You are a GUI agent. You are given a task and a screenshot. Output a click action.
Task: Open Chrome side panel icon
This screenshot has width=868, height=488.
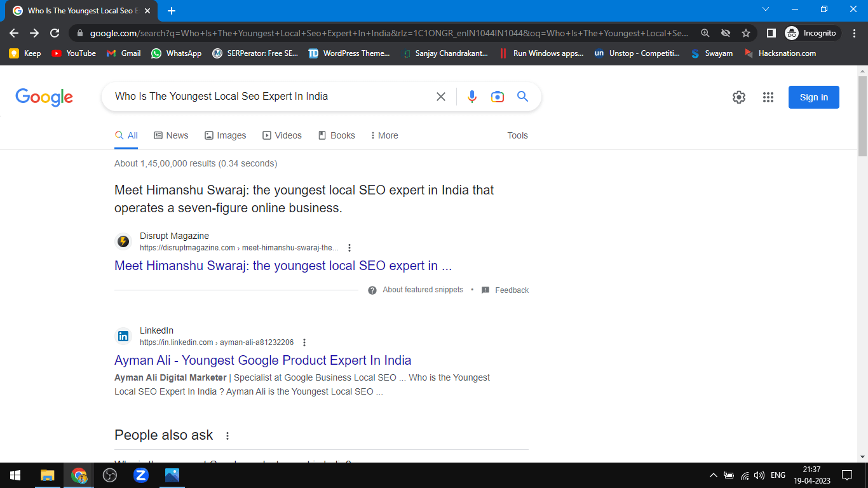(x=771, y=33)
